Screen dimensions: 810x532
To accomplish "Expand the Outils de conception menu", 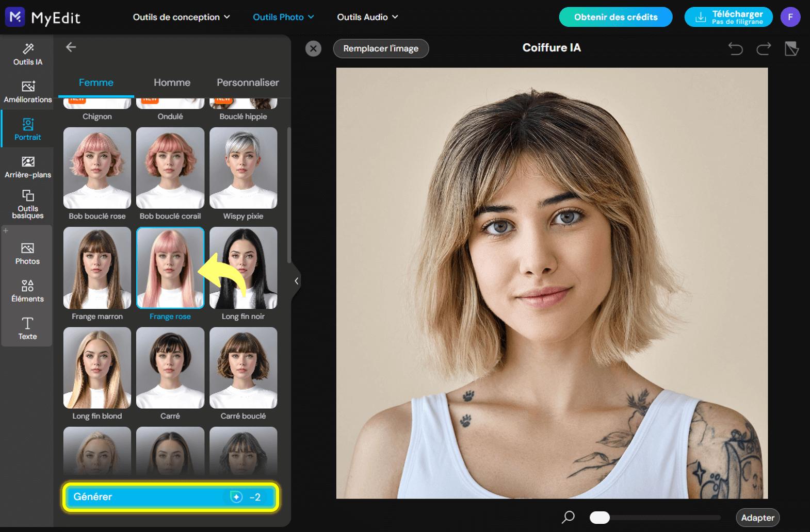I will (x=182, y=17).
